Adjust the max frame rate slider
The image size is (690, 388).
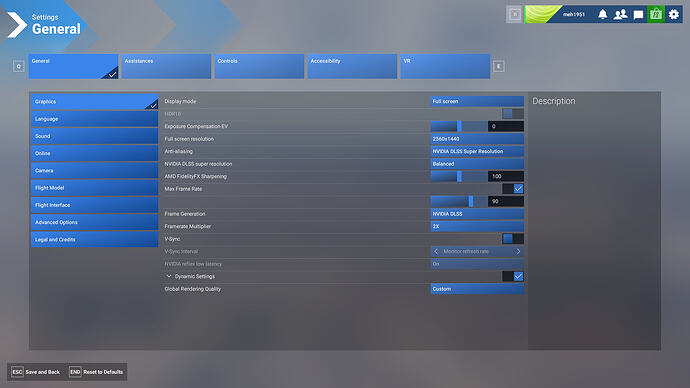[459, 201]
